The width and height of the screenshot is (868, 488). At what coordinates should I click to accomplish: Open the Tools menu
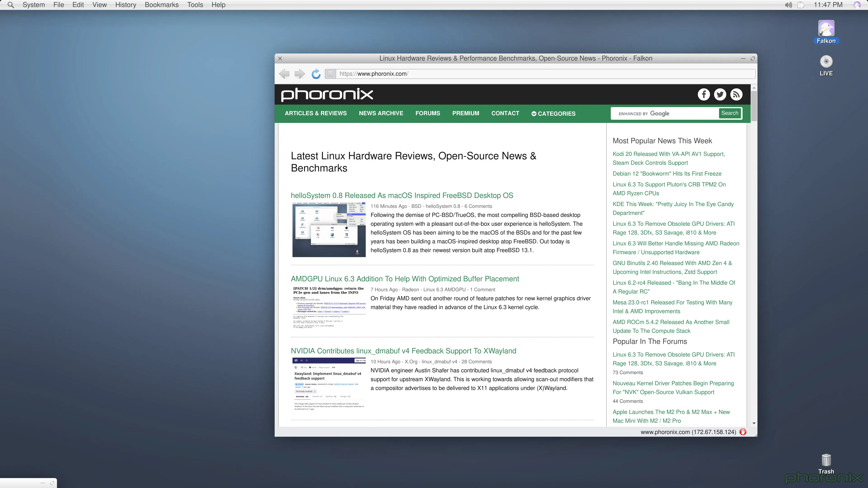pyautogui.click(x=195, y=5)
